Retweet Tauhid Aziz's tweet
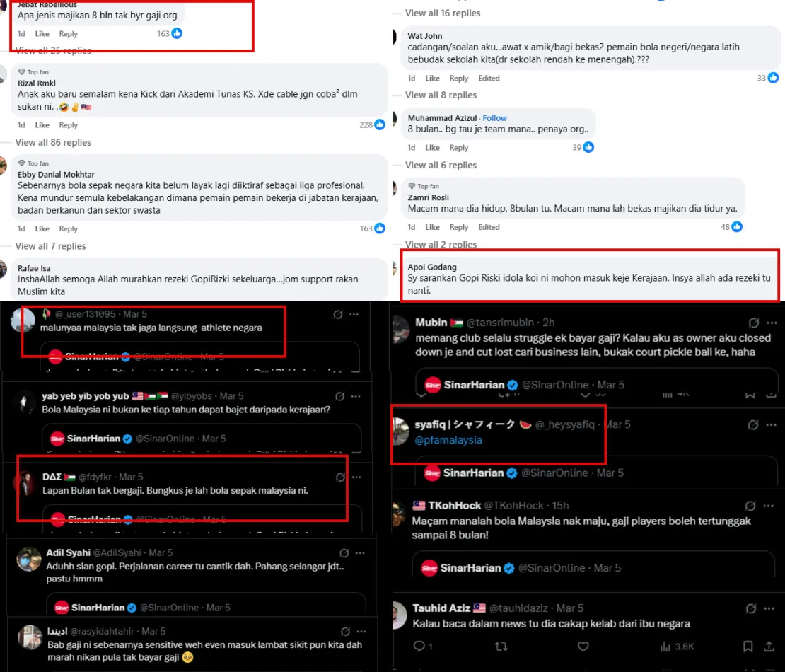This screenshot has height=672, width=785. pos(501,647)
